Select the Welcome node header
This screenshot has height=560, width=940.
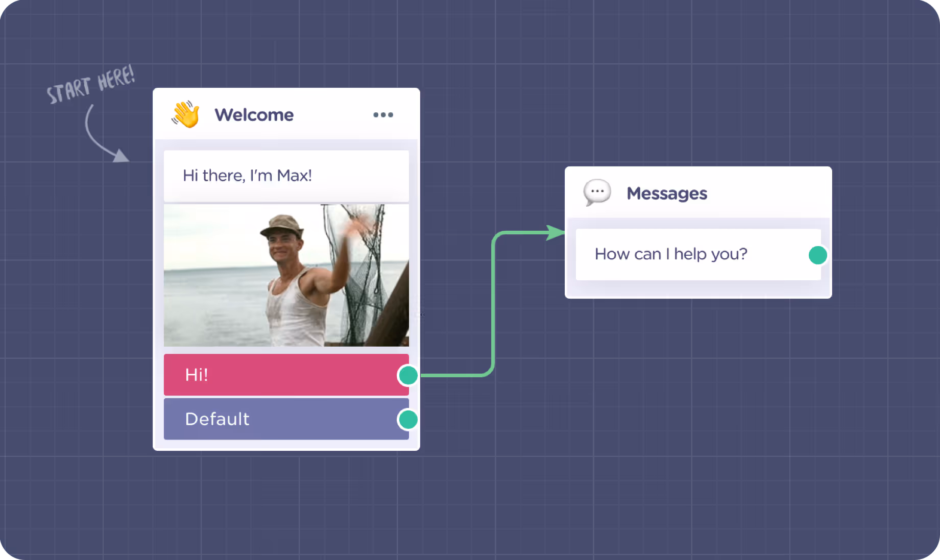tap(254, 114)
